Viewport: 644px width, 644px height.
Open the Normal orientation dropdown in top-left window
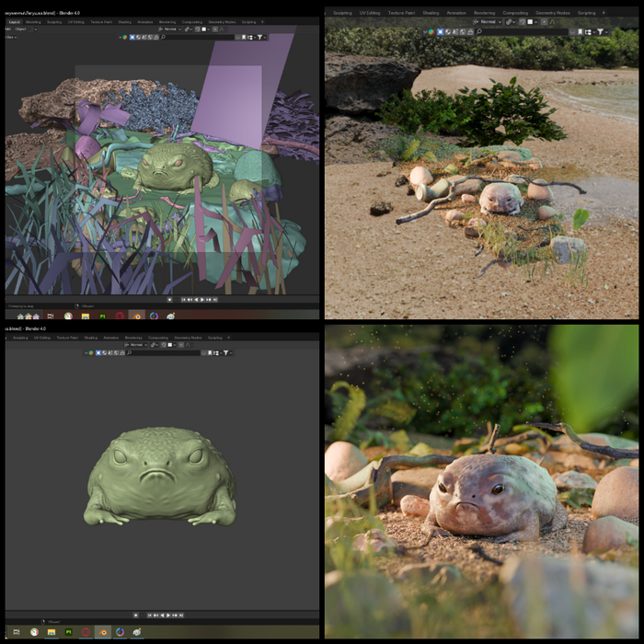(171, 29)
